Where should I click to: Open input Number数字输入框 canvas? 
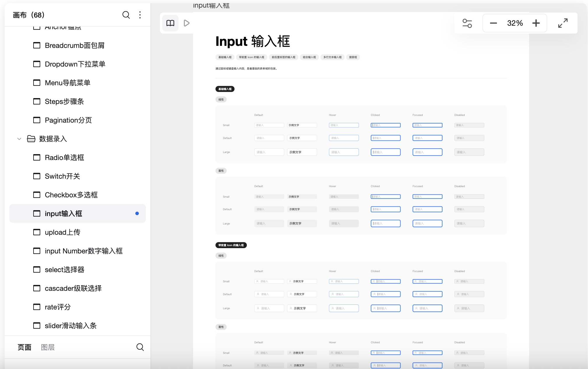click(78, 251)
